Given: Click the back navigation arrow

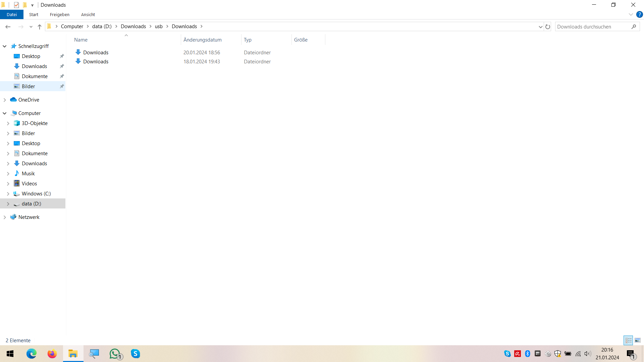Looking at the screenshot, I should [8, 26].
